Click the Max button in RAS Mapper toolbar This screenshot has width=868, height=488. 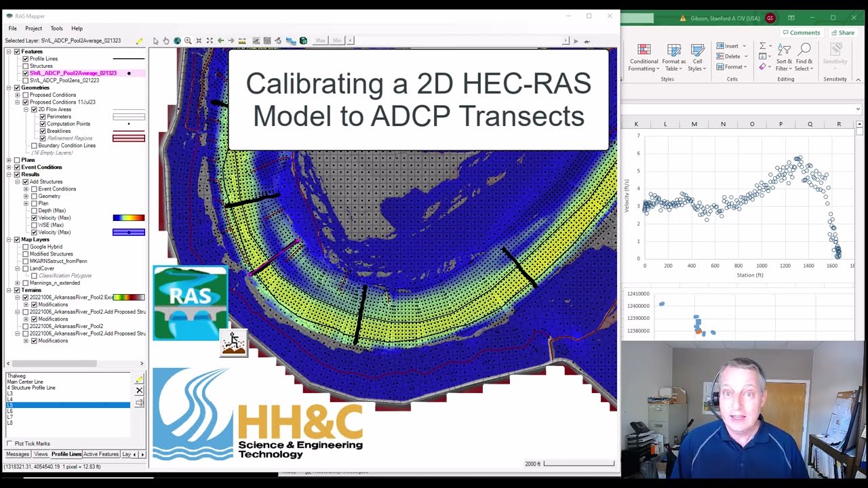321,41
